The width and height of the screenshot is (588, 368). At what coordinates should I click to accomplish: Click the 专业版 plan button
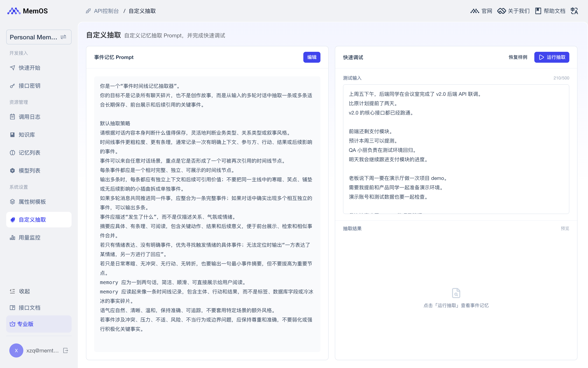[x=39, y=324]
